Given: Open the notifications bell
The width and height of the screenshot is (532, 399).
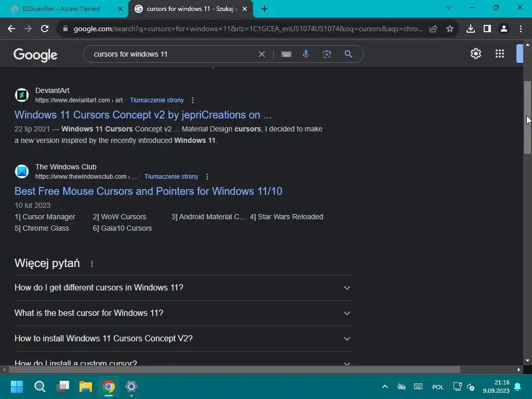Looking at the screenshot, I should point(518,387).
